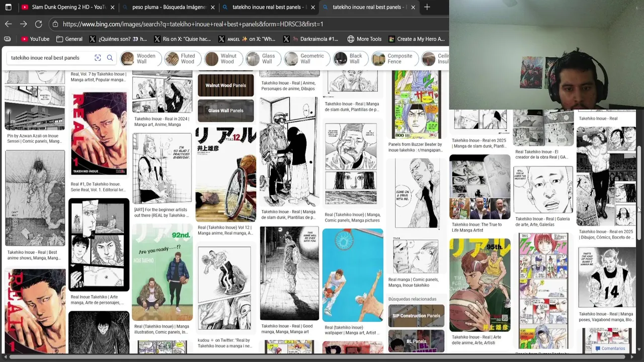
Task: Open 'Takehiko Inoue - Real | Best anime shows' caption
Action: (x=34, y=255)
